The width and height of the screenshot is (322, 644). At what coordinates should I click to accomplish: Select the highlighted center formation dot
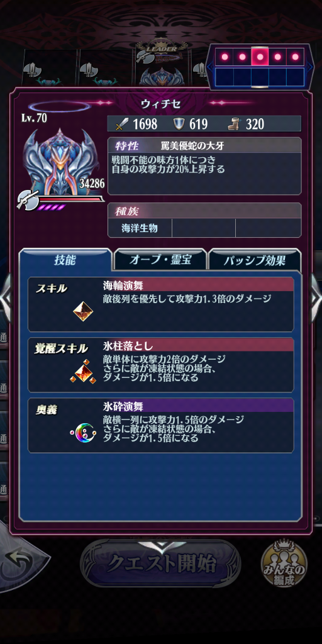(x=260, y=57)
